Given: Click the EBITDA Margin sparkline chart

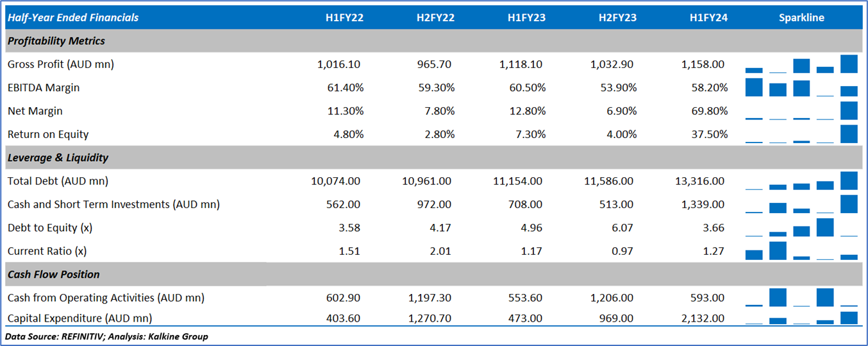Looking at the screenshot, I should coord(801,87).
